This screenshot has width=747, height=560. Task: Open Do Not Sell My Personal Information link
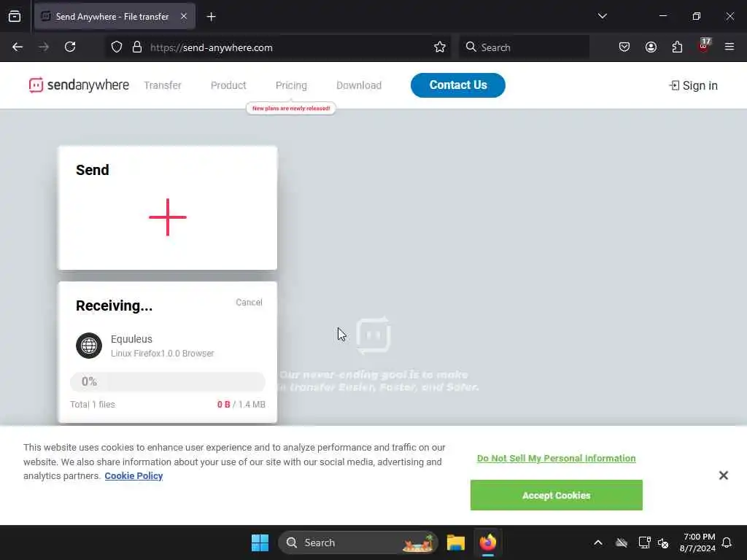(556, 458)
